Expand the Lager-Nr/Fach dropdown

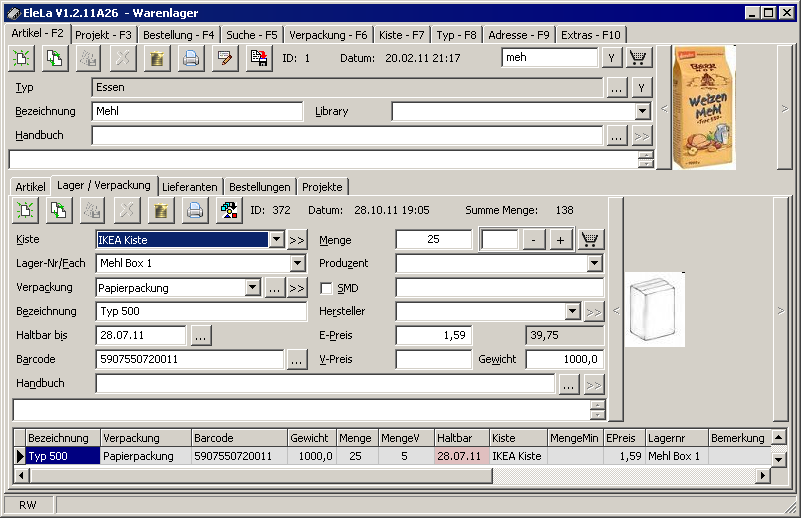pyautogui.click(x=297, y=264)
